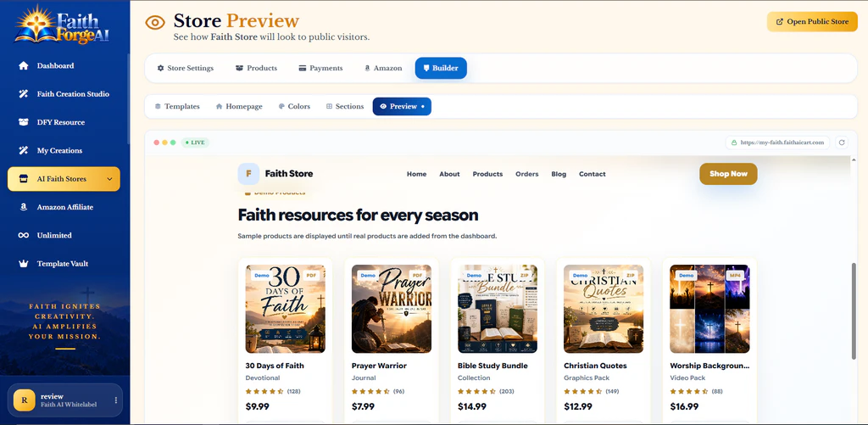Click the Amazon Affiliate logo icon
Screen dimensions: 868x425
pos(23,207)
